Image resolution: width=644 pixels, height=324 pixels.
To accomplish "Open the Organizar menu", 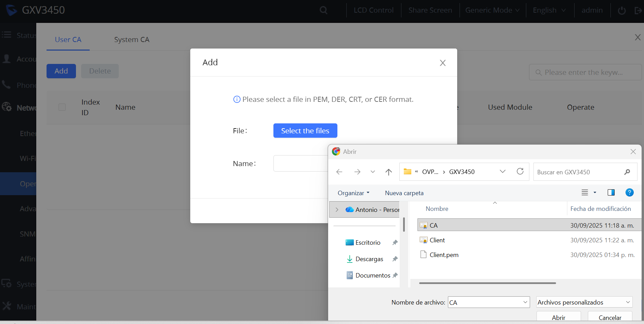I will (353, 193).
